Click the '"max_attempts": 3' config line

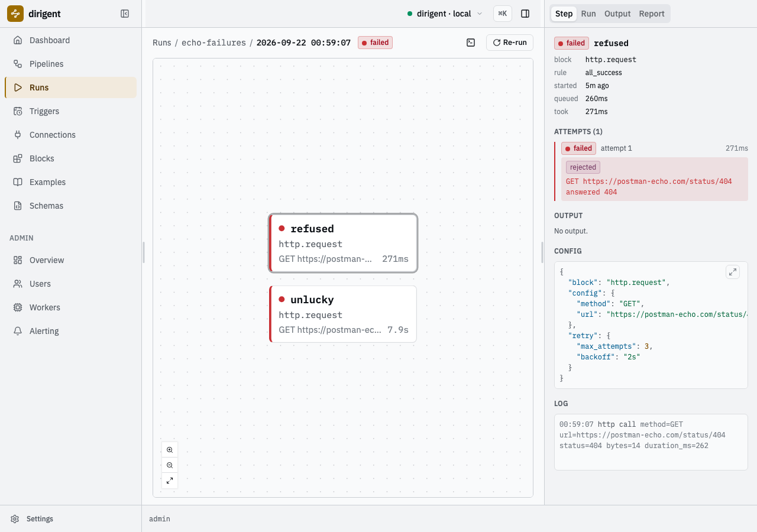614,346
